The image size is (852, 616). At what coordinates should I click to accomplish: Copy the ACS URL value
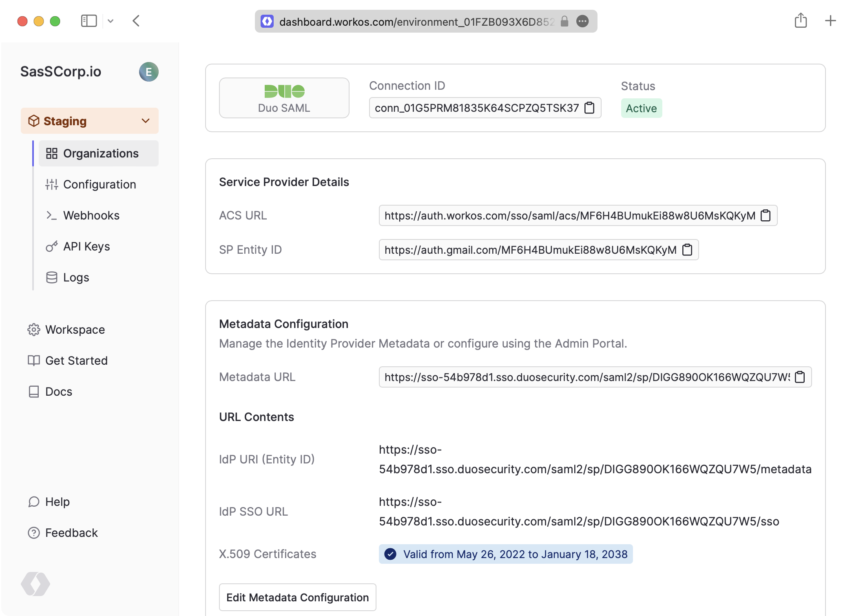(x=766, y=215)
